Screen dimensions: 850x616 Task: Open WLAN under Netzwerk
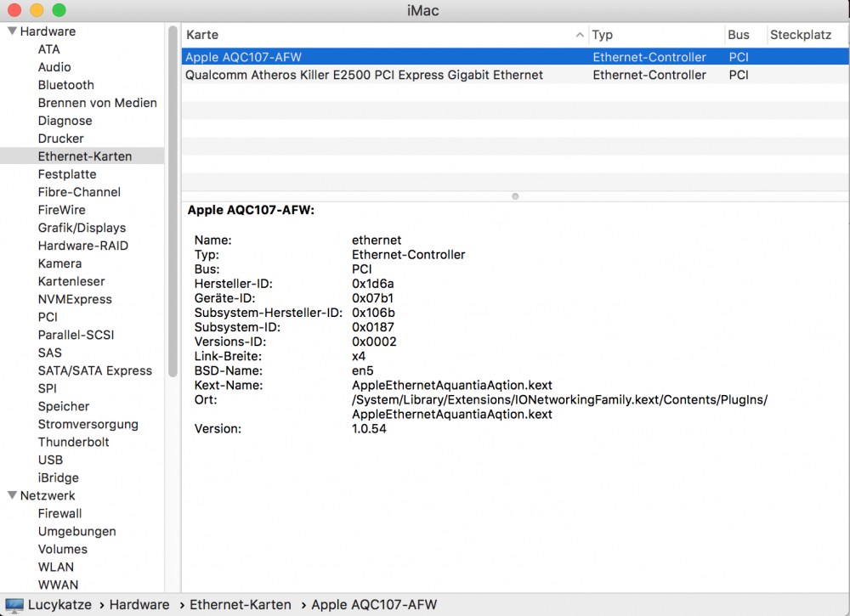click(x=56, y=568)
